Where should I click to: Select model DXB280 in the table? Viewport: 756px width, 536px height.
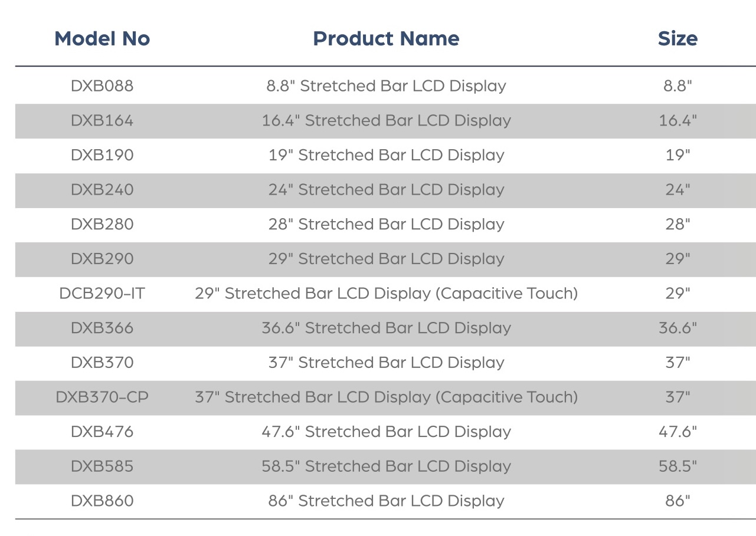click(102, 224)
